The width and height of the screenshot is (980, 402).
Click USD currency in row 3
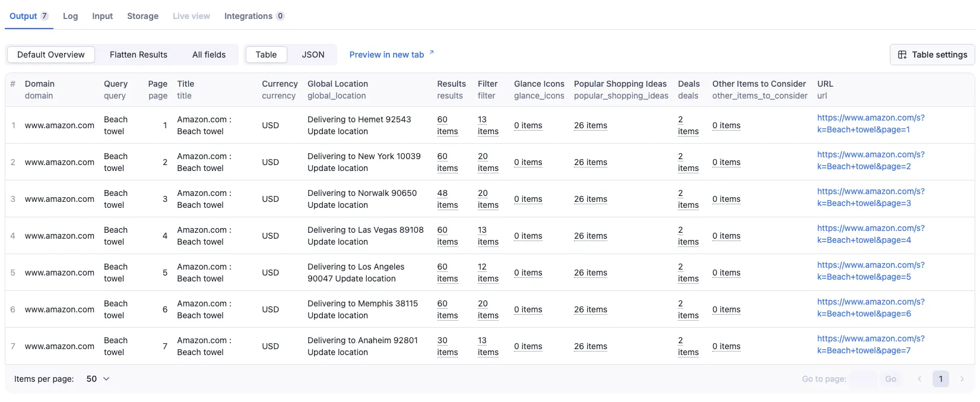click(270, 199)
